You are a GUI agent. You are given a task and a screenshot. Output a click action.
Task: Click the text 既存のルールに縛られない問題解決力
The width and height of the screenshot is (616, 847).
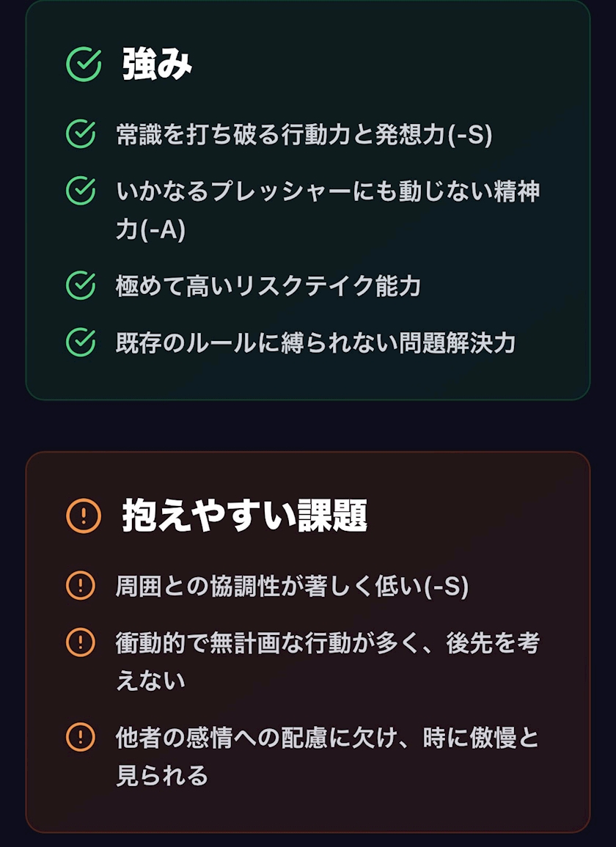click(x=315, y=343)
